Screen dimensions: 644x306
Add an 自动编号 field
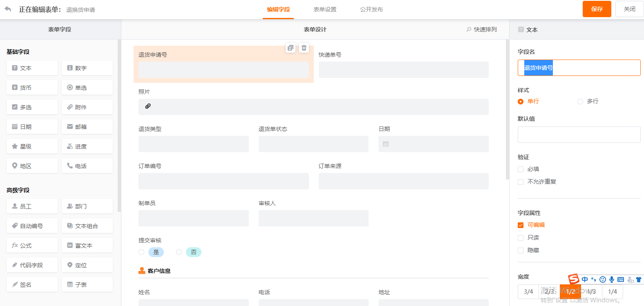[32, 226]
